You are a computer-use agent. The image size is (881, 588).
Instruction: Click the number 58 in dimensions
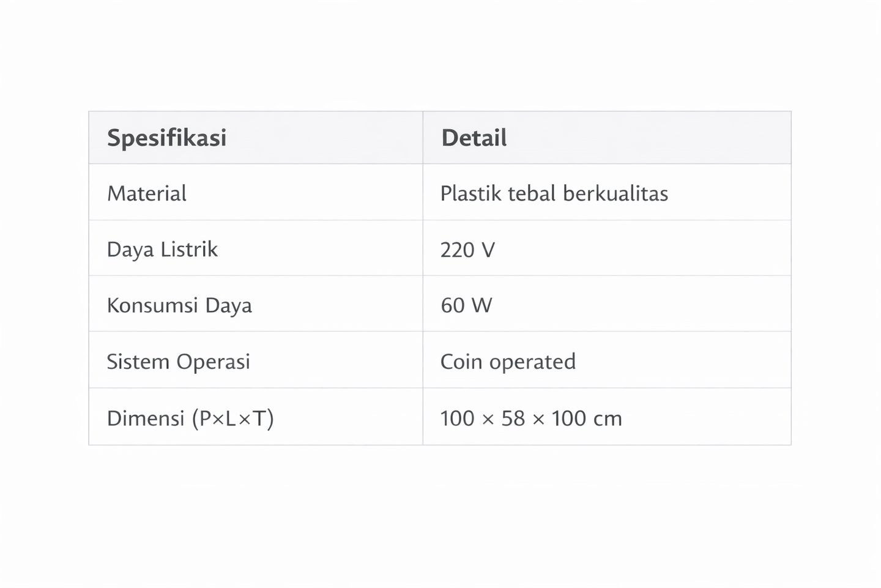[x=513, y=419]
